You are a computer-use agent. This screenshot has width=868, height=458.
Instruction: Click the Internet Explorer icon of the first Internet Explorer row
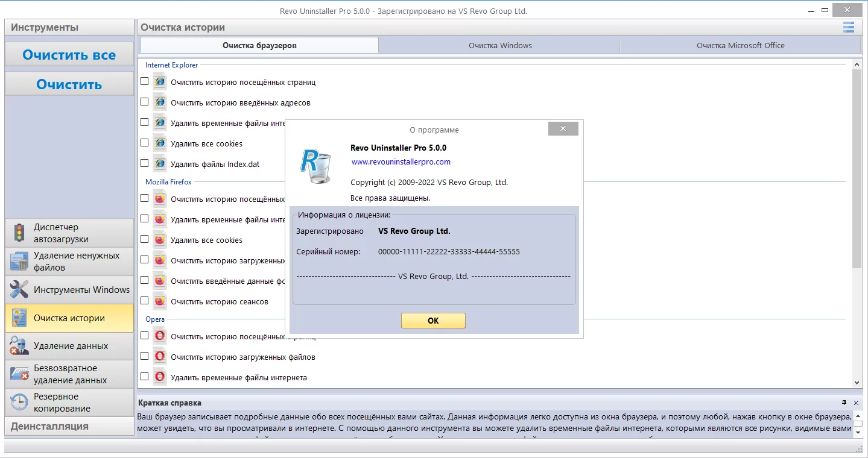[x=159, y=81]
